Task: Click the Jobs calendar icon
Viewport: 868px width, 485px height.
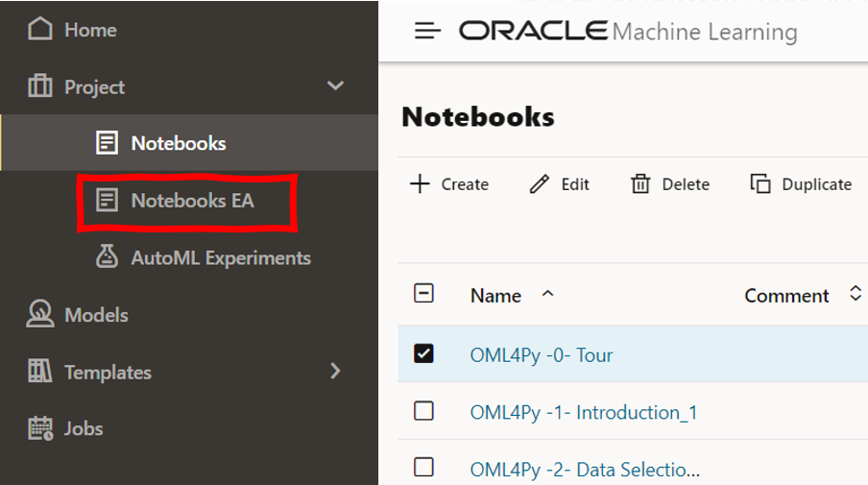Action: point(39,428)
